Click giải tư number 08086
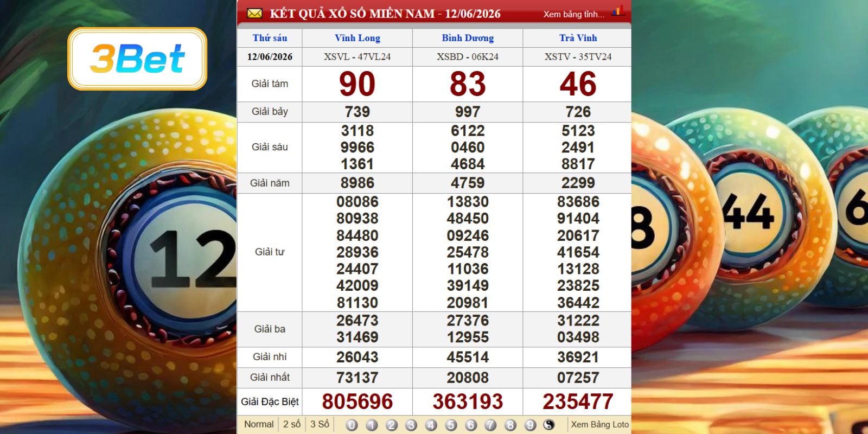868x434 pixels. (x=358, y=202)
